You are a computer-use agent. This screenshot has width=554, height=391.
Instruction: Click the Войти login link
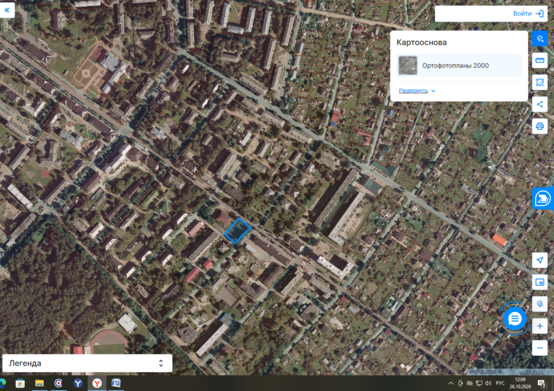tap(522, 13)
